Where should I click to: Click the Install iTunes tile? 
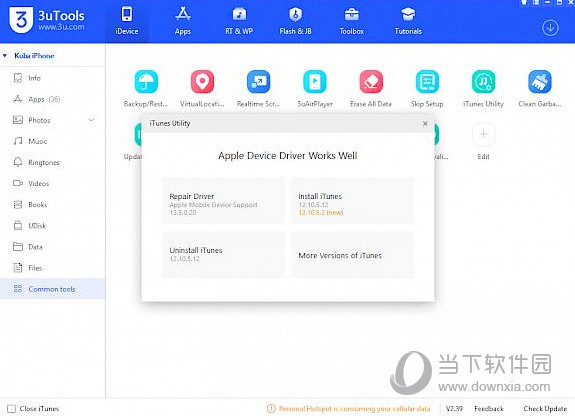point(352,201)
